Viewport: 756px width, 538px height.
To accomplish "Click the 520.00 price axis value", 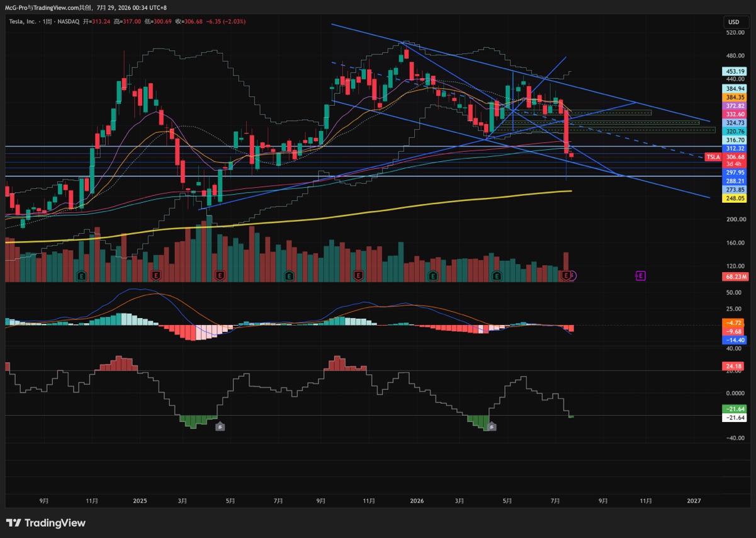I will [x=735, y=31].
